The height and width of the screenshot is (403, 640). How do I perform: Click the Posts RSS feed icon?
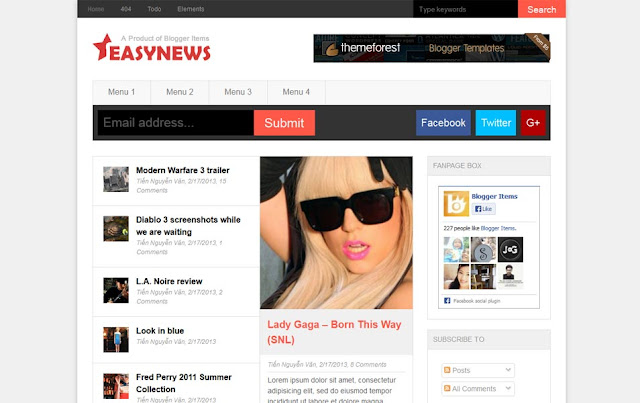447,370
